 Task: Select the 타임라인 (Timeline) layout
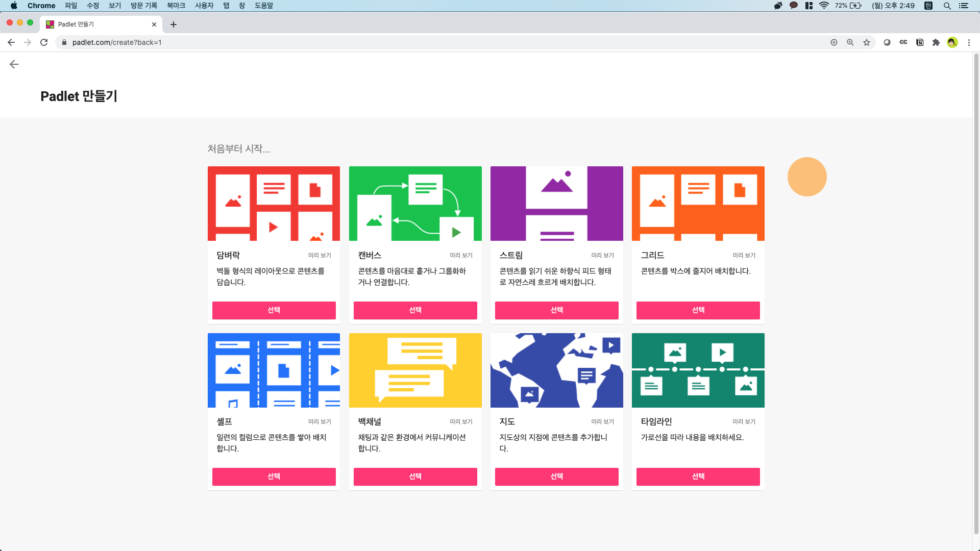[x=698, y=477]
